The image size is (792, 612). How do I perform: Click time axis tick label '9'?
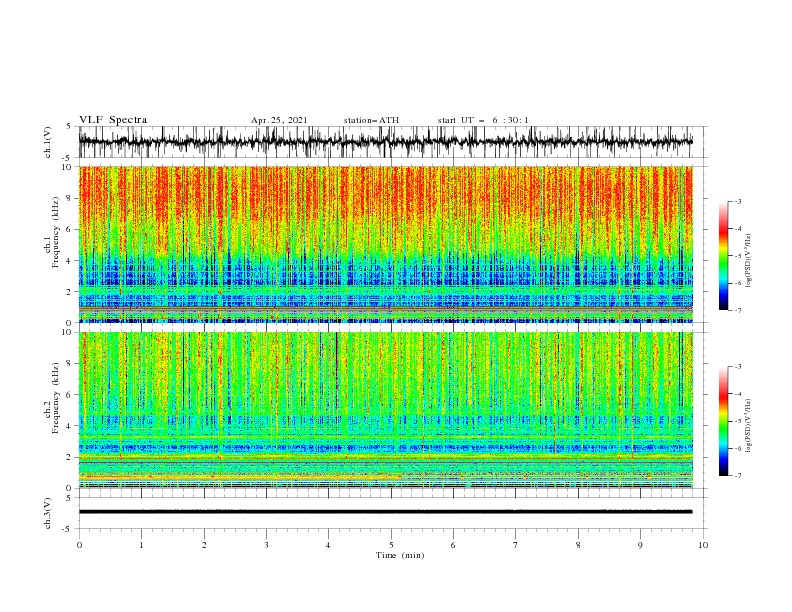[640, 545]
